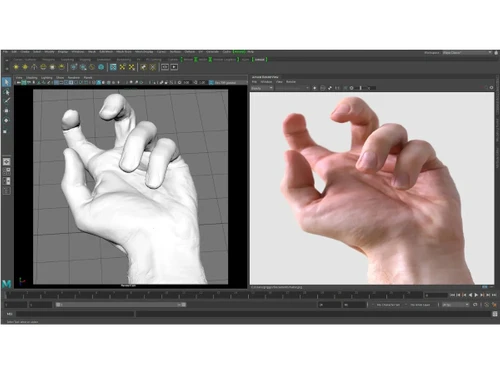The width and height of the screenshot is (500, 375).
Task: Toggle playback loop mode
Action: pyautogui.click(x=475, y=305)
